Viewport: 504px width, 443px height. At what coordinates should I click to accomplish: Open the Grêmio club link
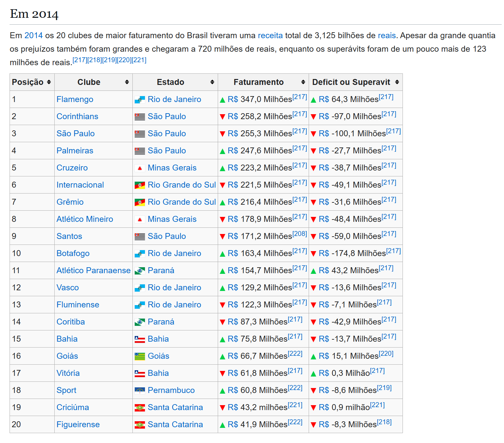(70, 202)
